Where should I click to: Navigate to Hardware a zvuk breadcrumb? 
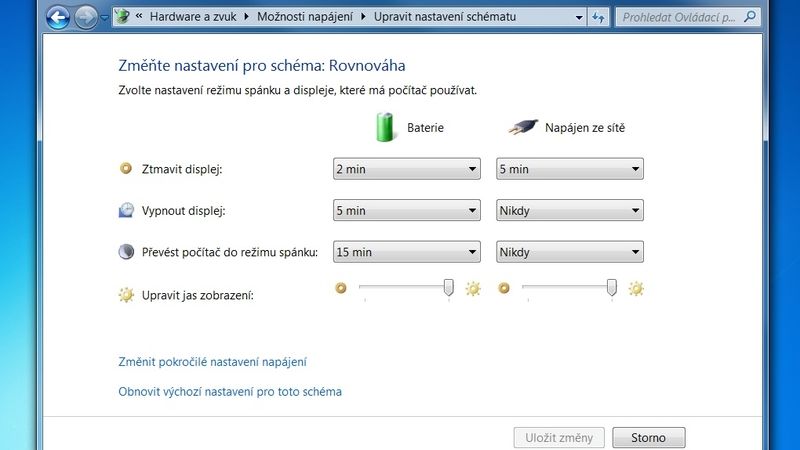(193, 17)
